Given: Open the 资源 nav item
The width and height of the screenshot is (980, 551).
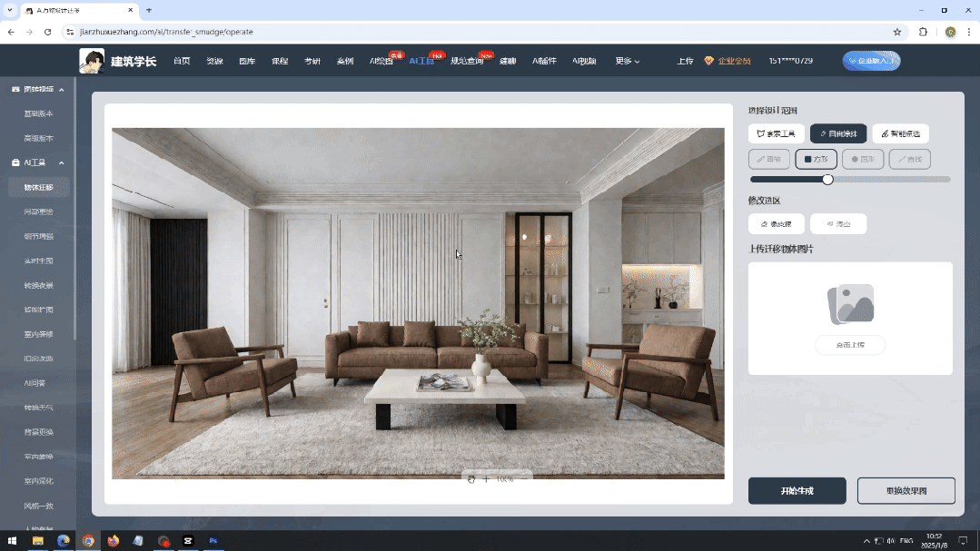Looking at the screenshot, I should pyautogui.click(x=214, y=61).
